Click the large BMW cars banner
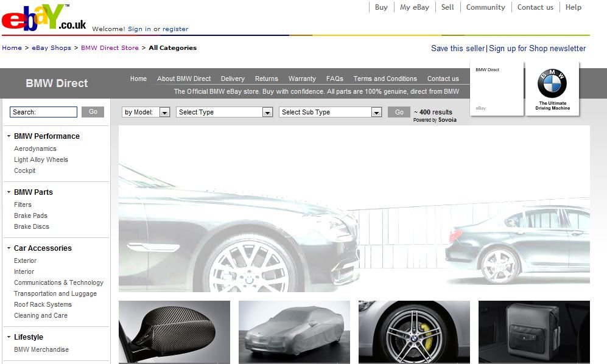 354,209
